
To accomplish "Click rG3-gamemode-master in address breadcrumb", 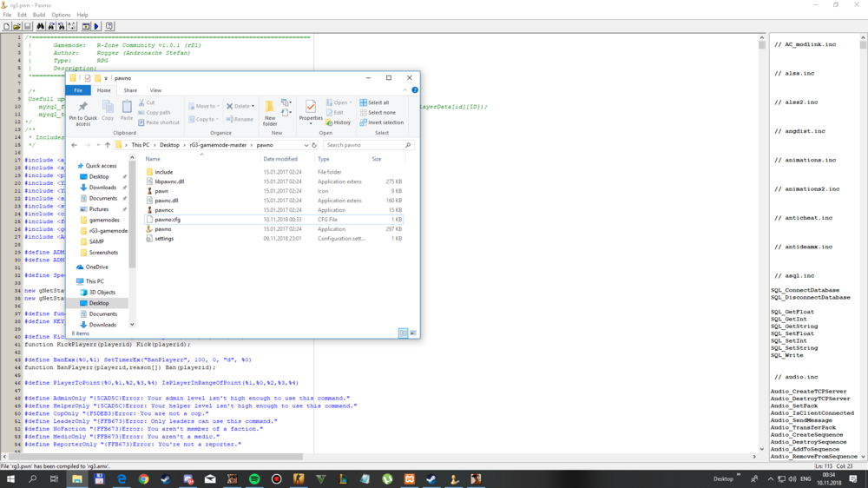I will coord(218,145).
